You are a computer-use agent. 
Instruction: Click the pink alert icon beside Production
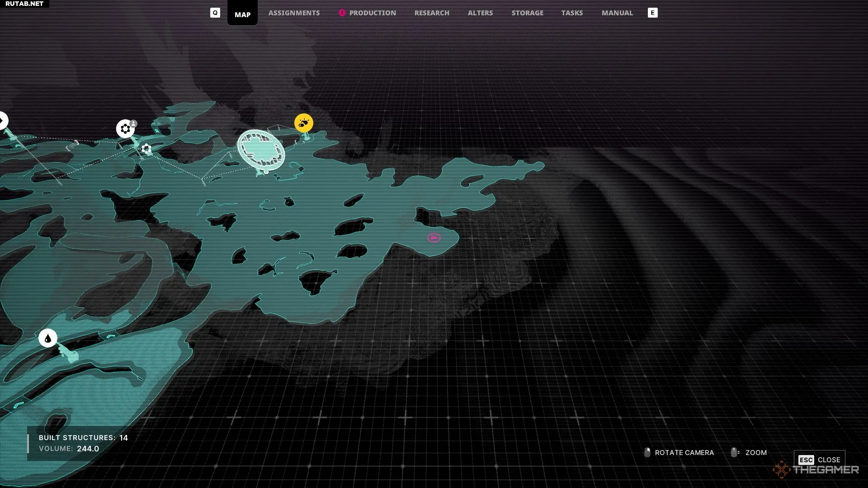click(342, 13)
